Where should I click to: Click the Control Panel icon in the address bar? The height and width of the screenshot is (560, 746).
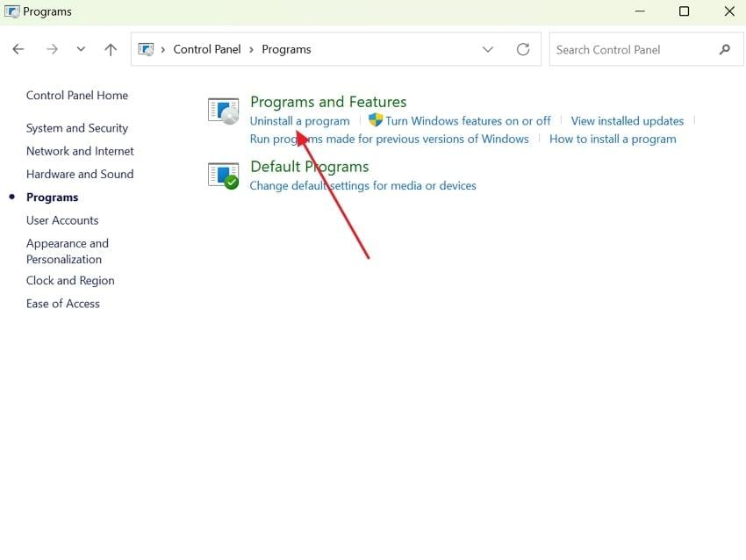(146, 49)
